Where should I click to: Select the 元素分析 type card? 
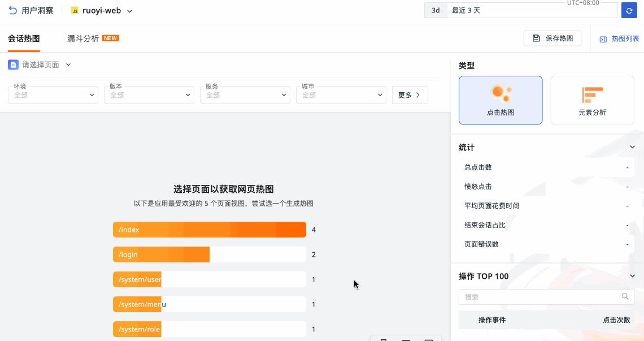[591, 100]
